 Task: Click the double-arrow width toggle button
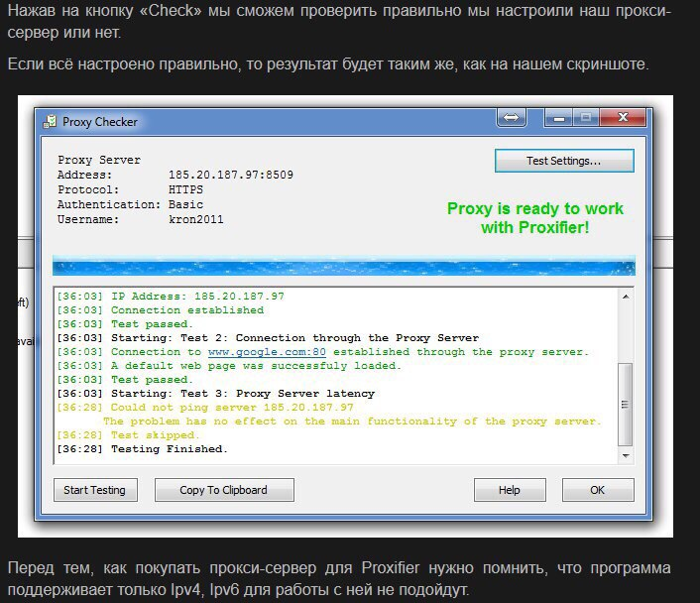[x=512, y=117]
